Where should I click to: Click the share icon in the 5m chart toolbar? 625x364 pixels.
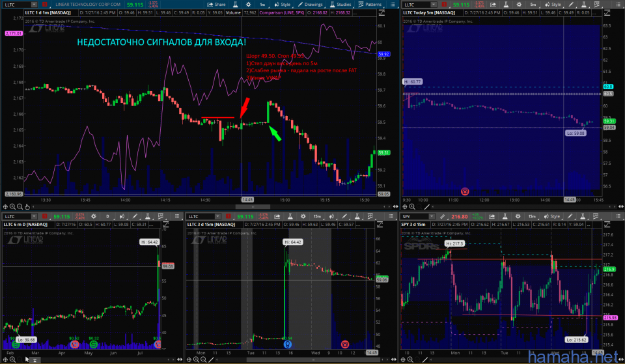[x=493, y=5]
